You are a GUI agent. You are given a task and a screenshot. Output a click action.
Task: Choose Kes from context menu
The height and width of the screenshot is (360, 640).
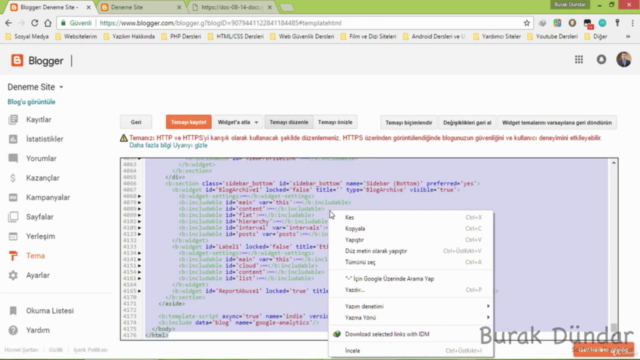(x=411, y=217)
